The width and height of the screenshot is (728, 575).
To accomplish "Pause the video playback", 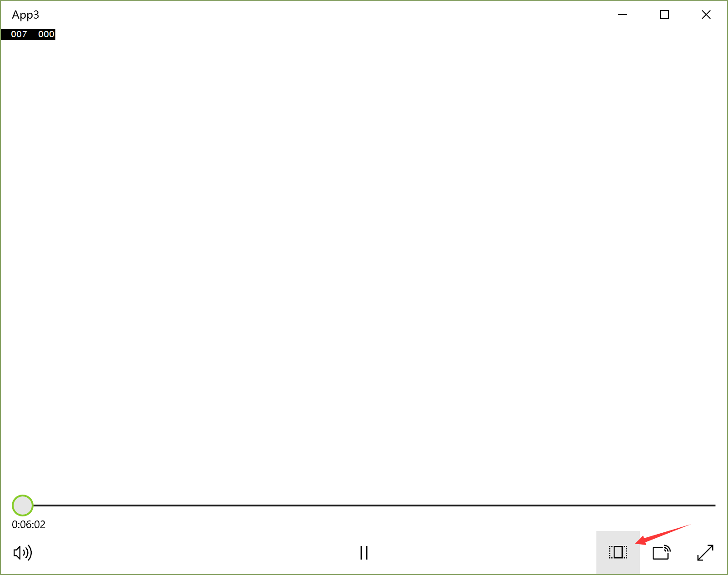I will tap(364, 553).
